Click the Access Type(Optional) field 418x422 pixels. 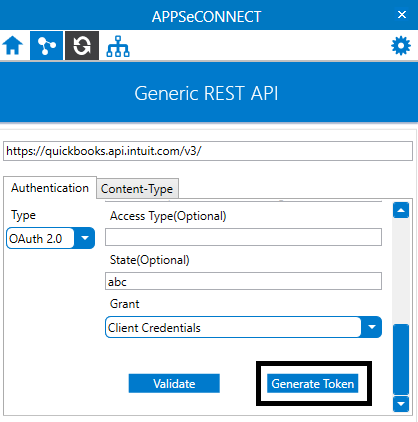coord(243,237)
